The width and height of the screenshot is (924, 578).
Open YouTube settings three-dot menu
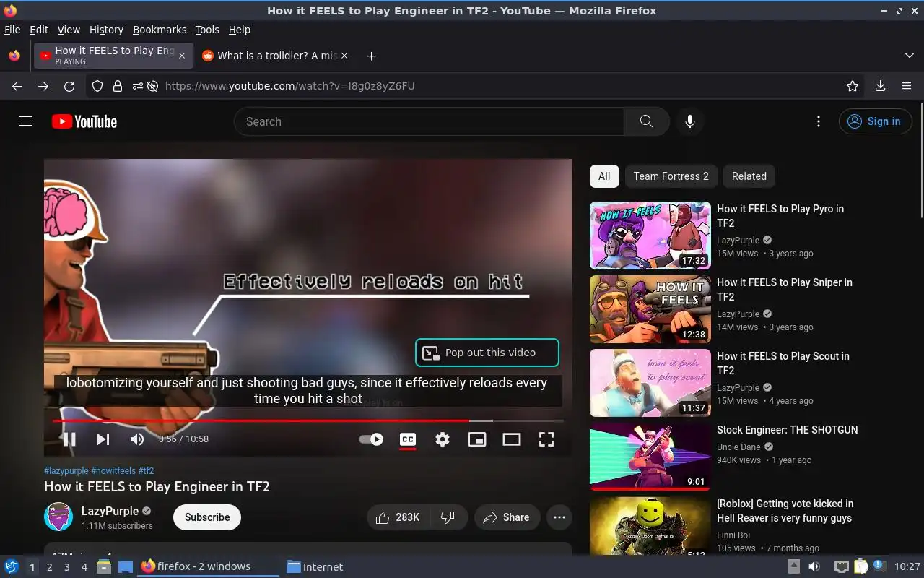(x=818, y=121)
